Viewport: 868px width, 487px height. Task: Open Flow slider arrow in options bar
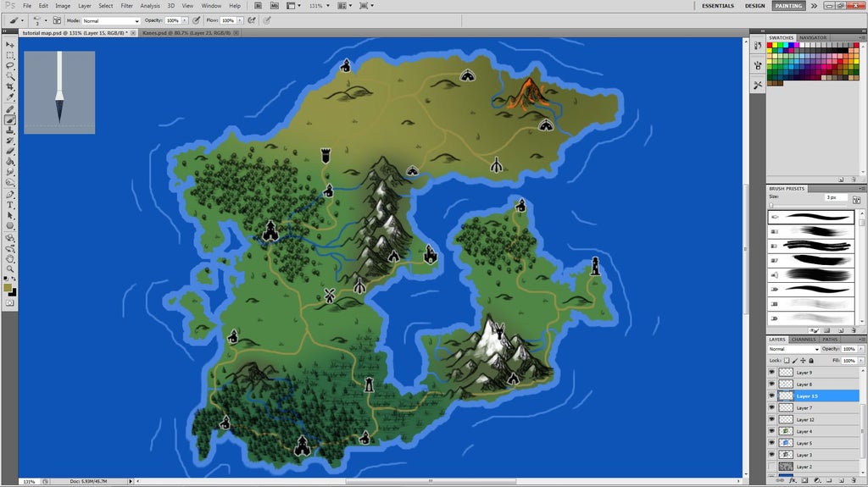240,20
